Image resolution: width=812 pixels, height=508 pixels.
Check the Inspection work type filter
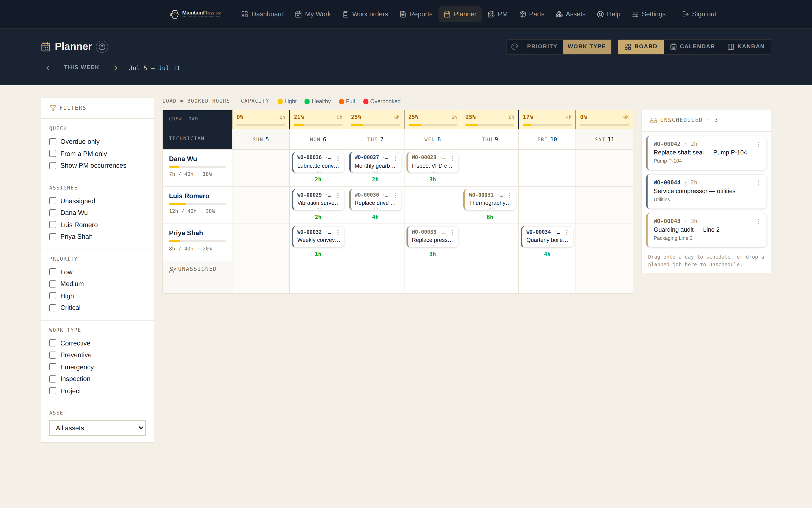(x=53, y=379)
